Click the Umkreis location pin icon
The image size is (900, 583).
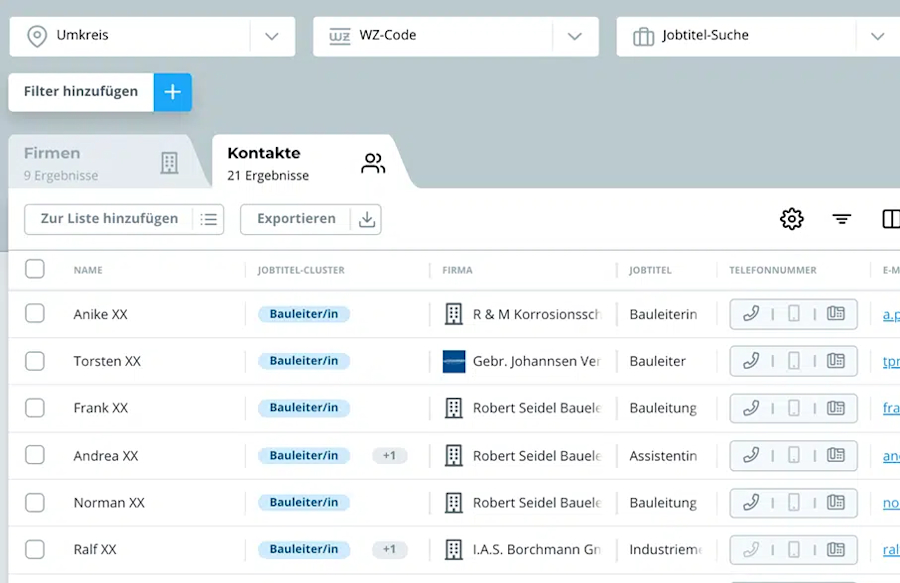pyautogui.click(x=37, y=36)
